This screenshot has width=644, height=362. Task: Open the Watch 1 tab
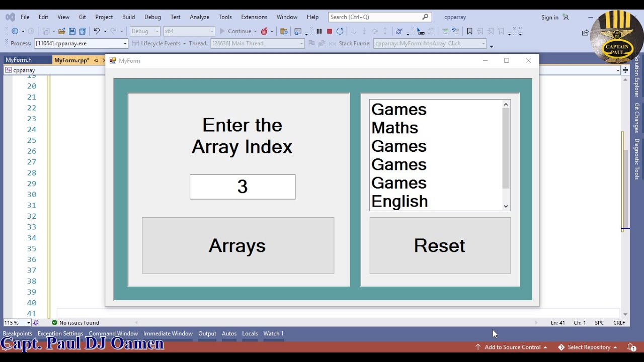274,334
